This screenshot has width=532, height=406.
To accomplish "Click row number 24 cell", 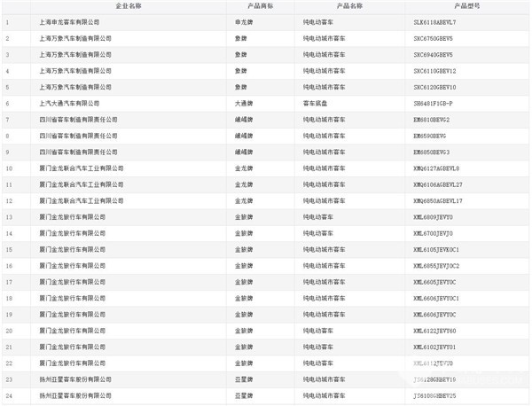I will [8, 396].
